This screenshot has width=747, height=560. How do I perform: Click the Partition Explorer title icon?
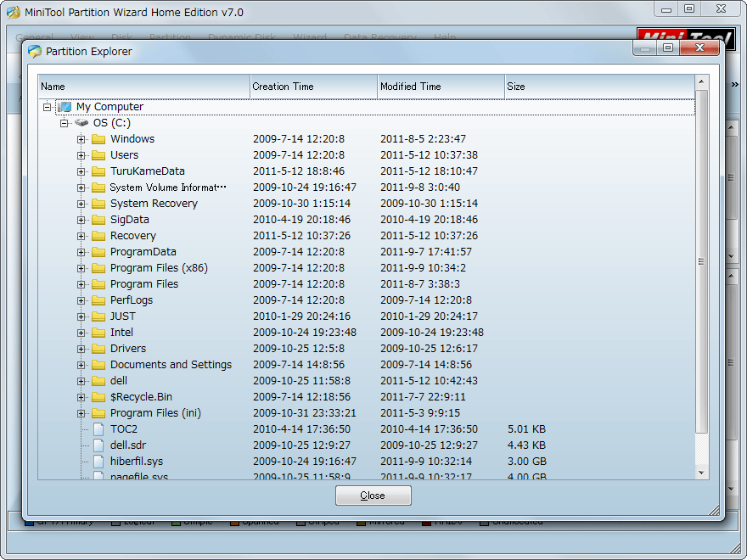[x=35, y=51]
